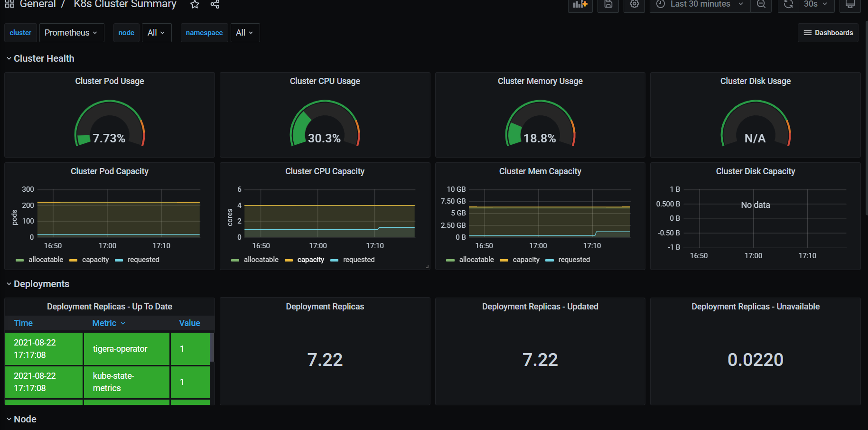The width and height of the screenshot is (868, 430).
Task: Open Cluster Pod Capacity panel title menu
Action: pos(110,171)
